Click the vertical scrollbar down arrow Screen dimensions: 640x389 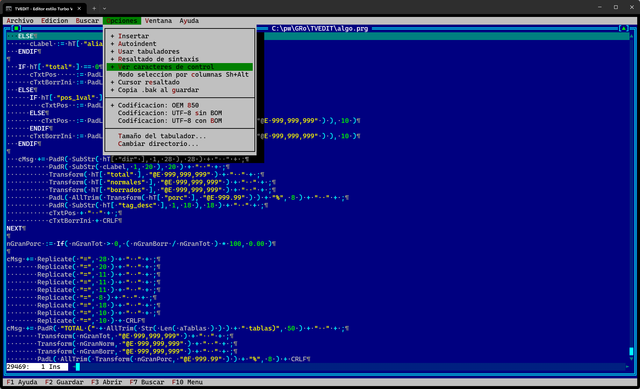631,359
